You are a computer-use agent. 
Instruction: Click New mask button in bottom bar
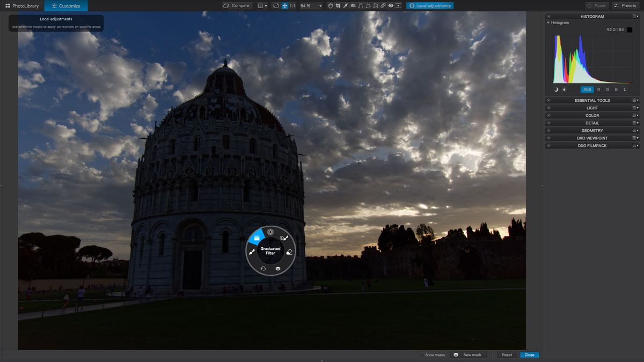469,355
